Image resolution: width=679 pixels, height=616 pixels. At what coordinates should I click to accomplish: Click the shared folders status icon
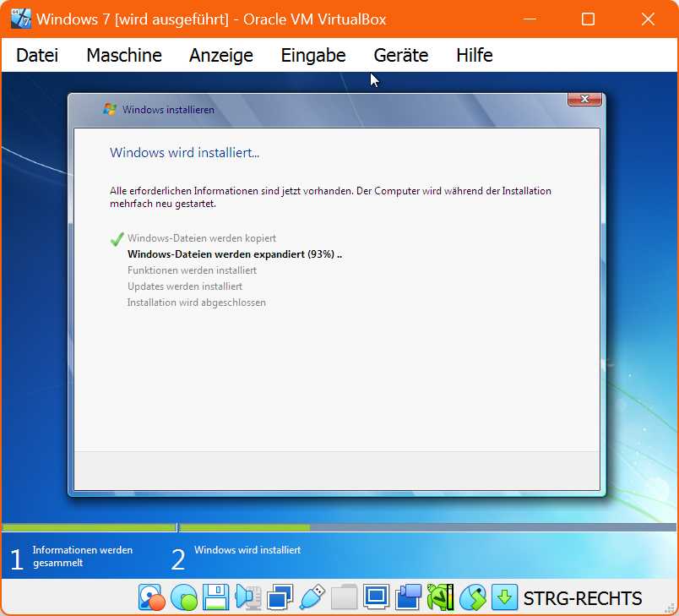345,597
